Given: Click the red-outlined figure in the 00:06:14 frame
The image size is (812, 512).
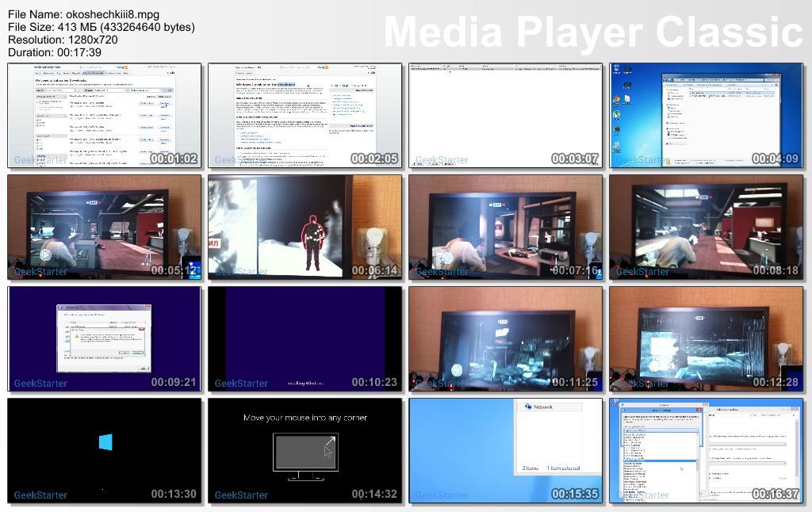Looking at the screenshot, I should pos(312,241).
